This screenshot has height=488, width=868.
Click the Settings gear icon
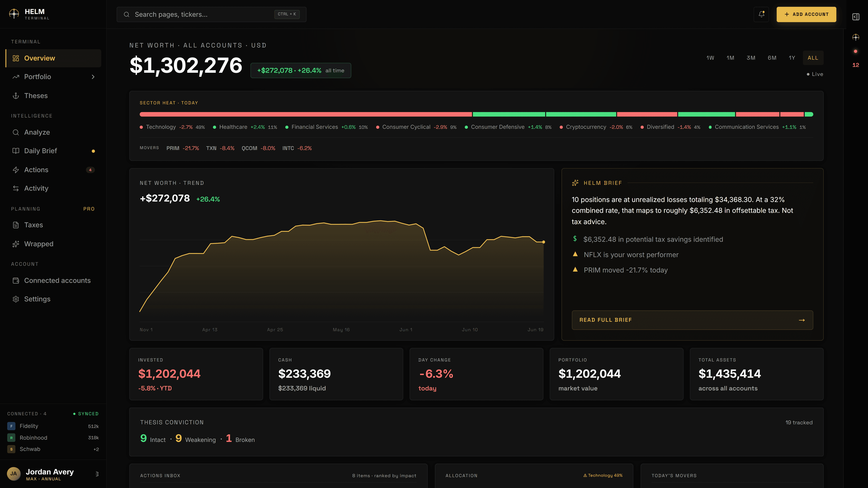(16, 299)
